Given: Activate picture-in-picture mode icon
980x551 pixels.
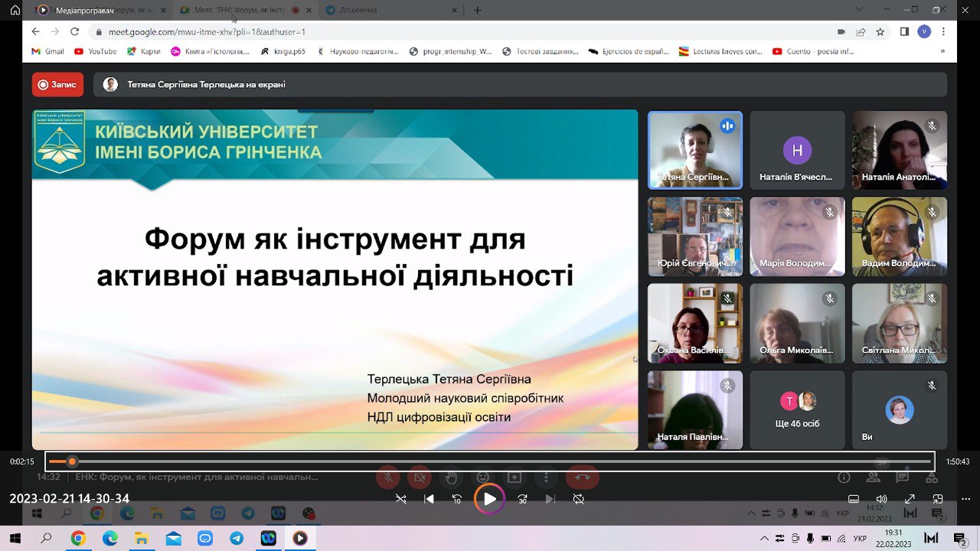Looking at the screenshot, I should pyautogui.click(x=938, y=499).
